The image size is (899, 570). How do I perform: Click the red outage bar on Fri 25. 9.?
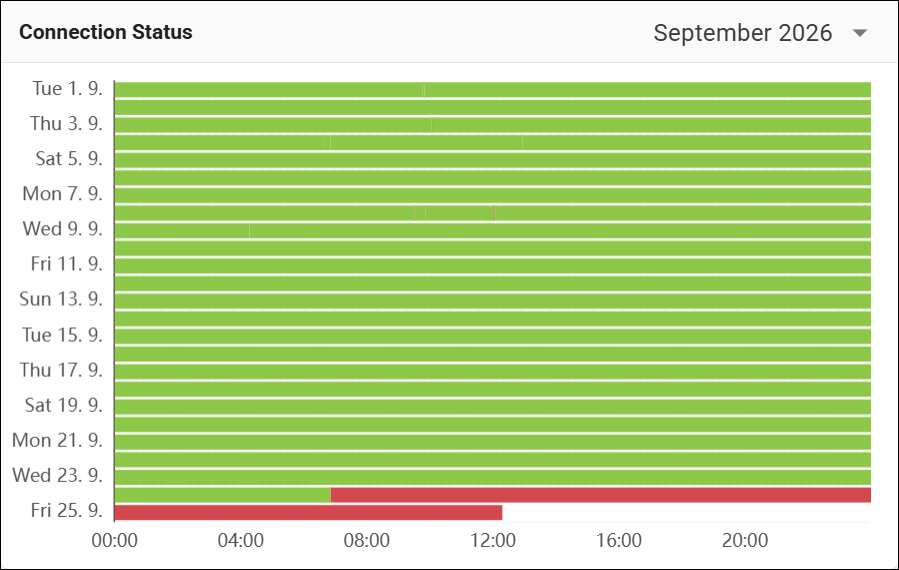308,513
